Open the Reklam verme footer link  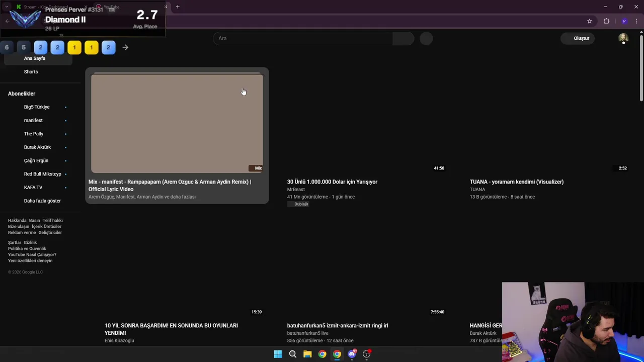[x=22, y=233]
